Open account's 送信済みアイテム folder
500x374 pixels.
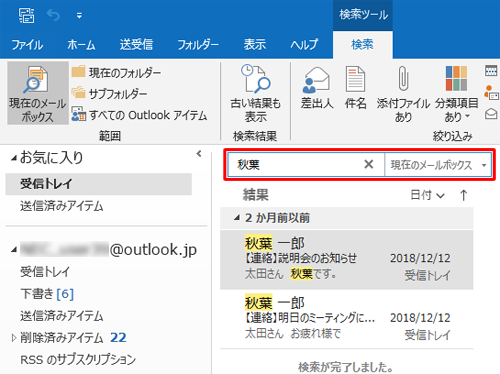pos(62,316)
